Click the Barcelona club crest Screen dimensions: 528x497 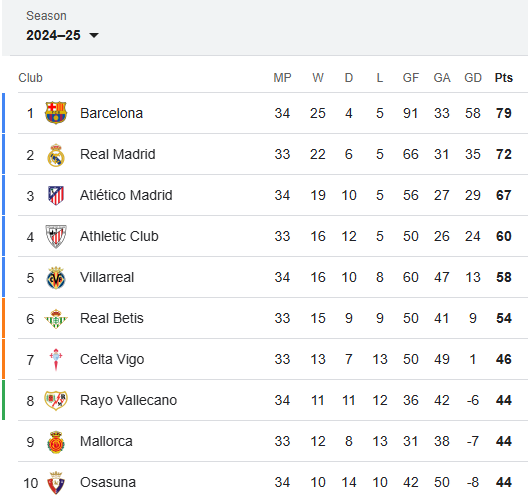tap(56, 113)
